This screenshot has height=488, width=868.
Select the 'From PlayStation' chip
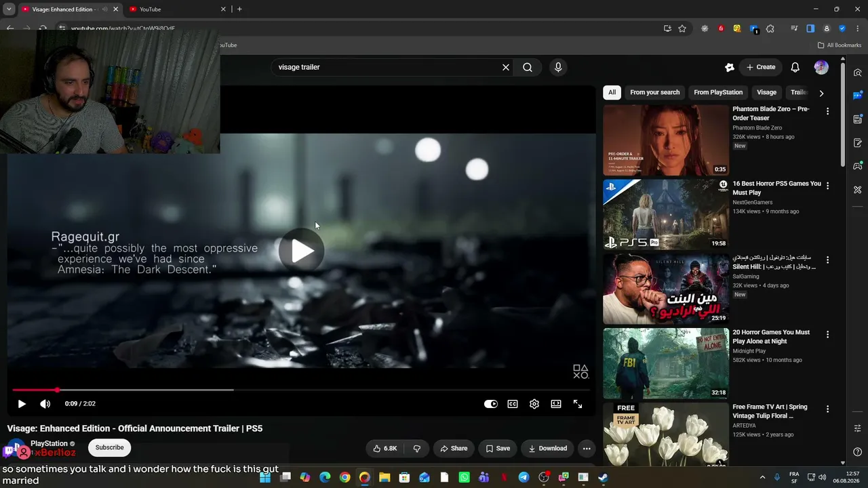[718, 92]
